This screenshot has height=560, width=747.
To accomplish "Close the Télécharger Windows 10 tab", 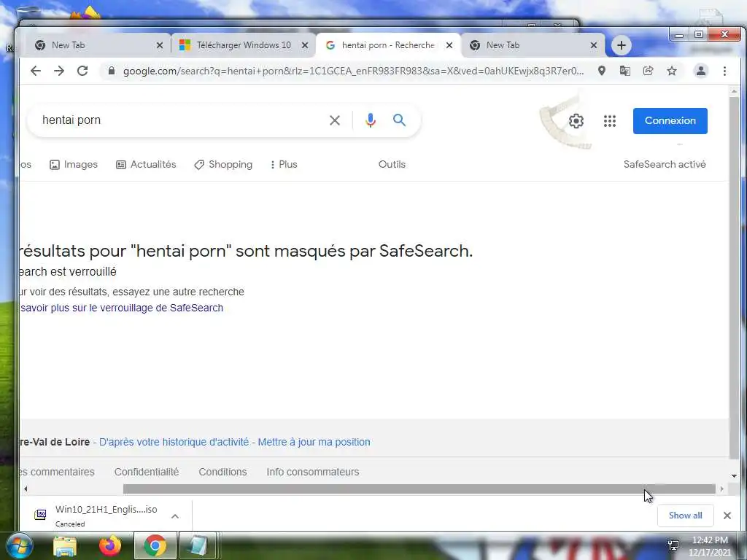I will tap(305, 45).
